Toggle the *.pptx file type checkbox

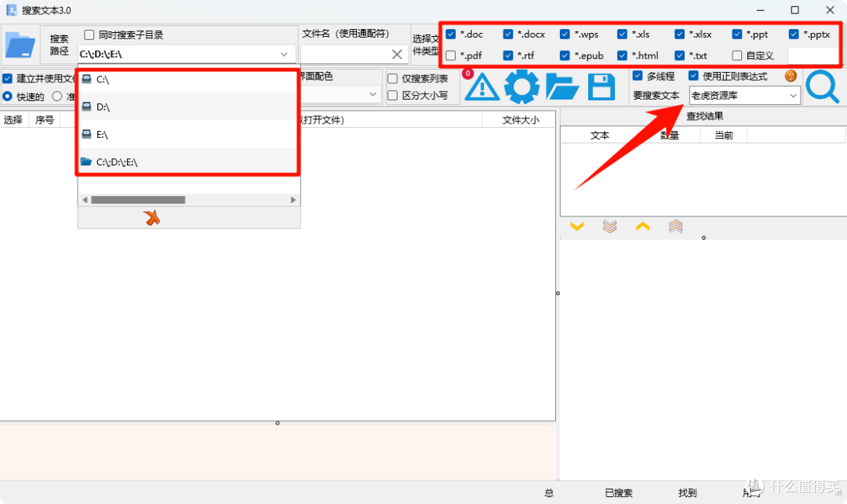click(x=794, y=34)
